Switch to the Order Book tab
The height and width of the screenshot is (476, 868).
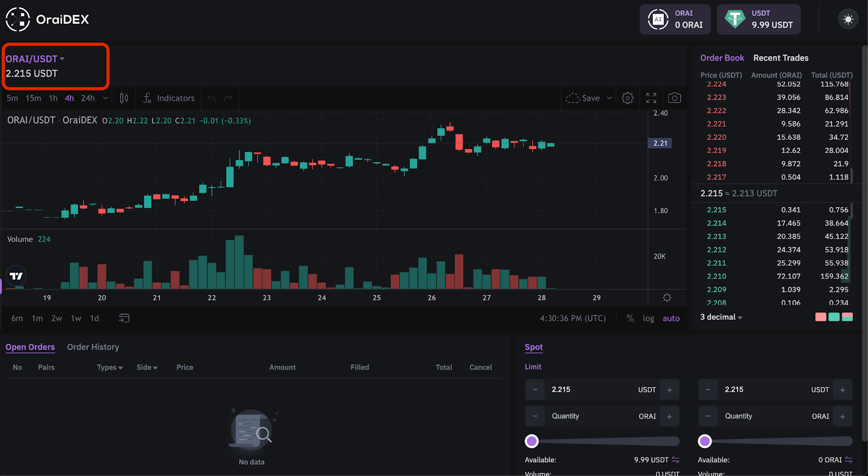click(x=722, y=58)
